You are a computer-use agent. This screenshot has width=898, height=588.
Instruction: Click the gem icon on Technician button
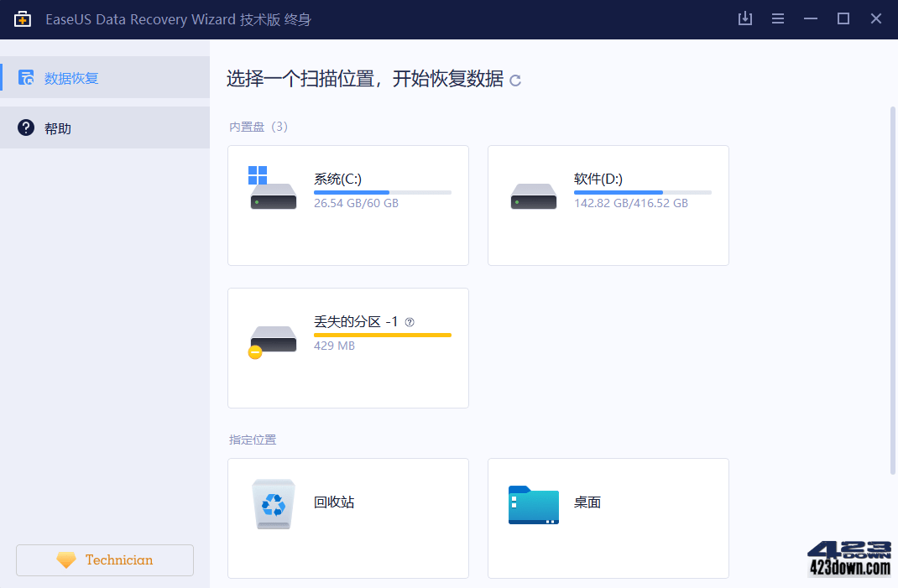pyautogui.click(x=66, y=559)
